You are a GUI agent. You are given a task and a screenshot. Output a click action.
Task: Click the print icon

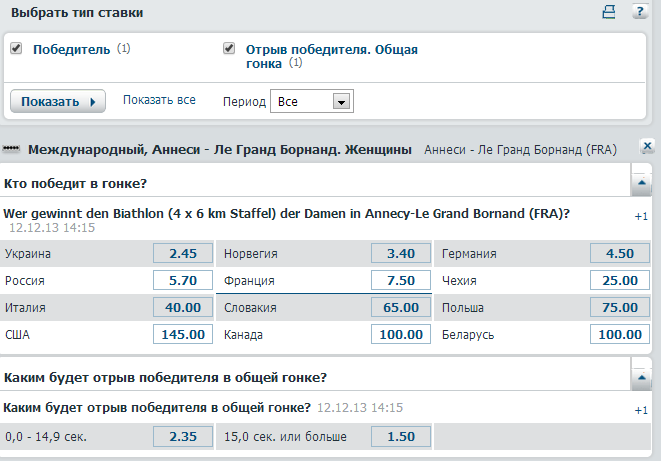pos(609,13)
